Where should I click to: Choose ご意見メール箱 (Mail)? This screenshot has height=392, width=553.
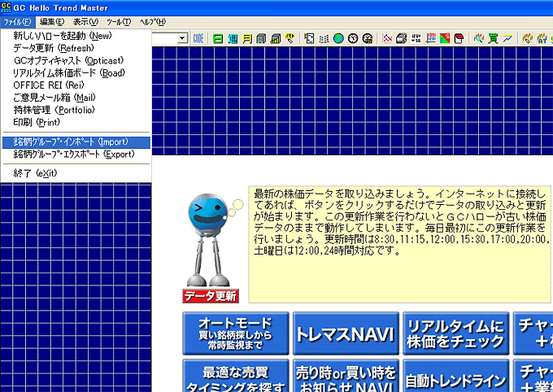pyautogui.click(x=76, y=98)
